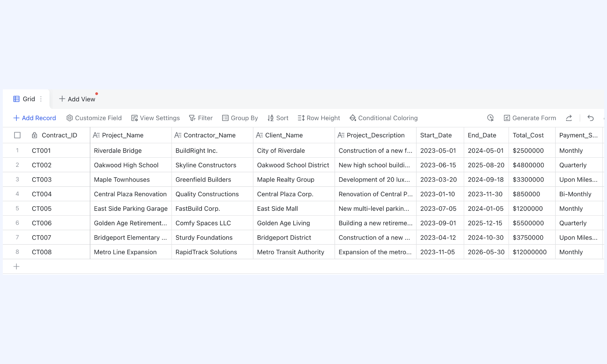The width and height of the screenshot is (607, 364).
Task: Click Oakwood High School cell
Action: click(131, 165)
